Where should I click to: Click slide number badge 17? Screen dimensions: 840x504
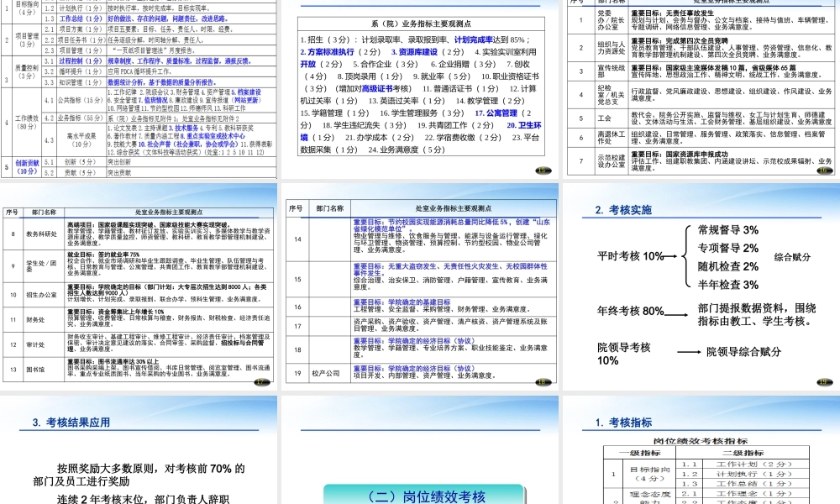[262, 382]
